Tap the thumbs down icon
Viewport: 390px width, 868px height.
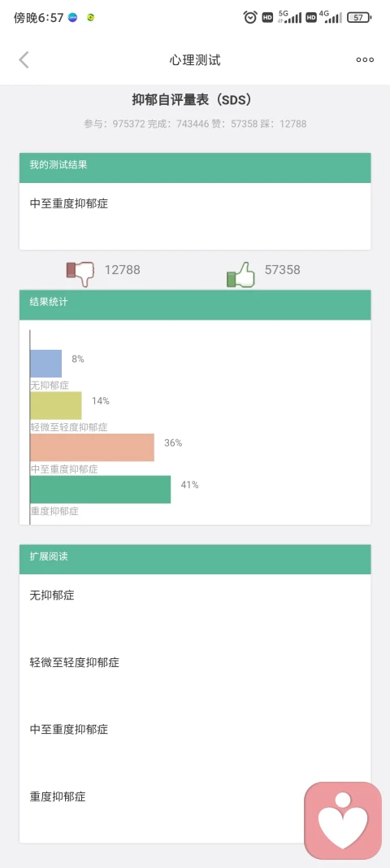tap(80, 273)
